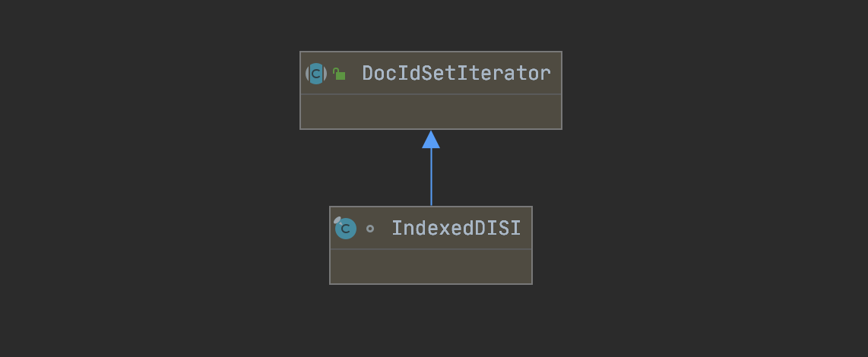
Task: Click the empty canvas left of DocIdSetIterator
Action: [152, 91]
